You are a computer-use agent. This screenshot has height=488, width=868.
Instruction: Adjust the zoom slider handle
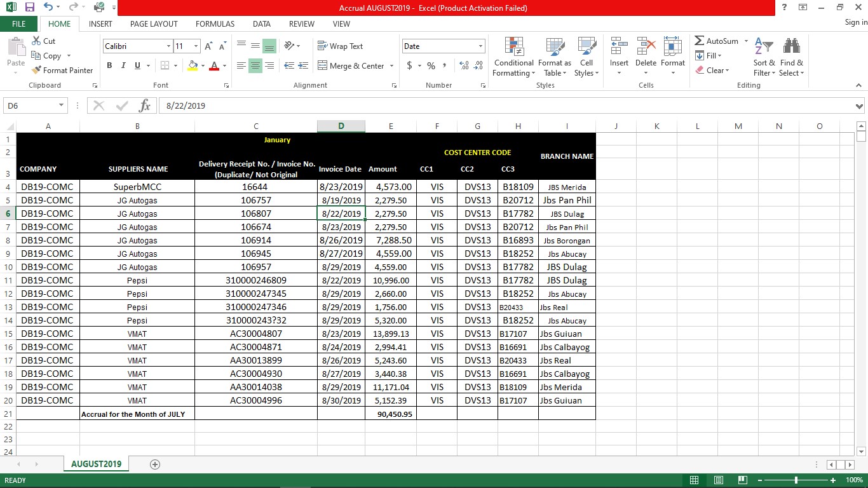[x=796, y=480]
